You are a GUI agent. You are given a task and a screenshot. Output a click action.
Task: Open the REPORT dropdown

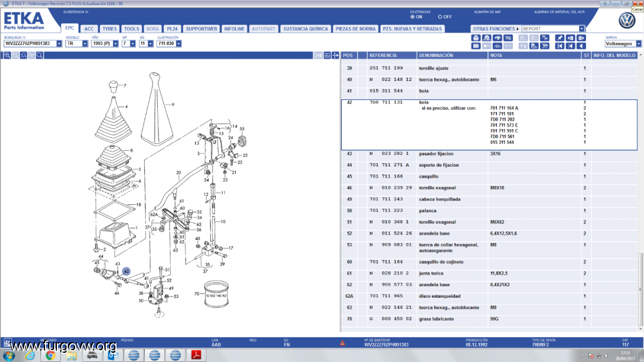pos(582,28)
